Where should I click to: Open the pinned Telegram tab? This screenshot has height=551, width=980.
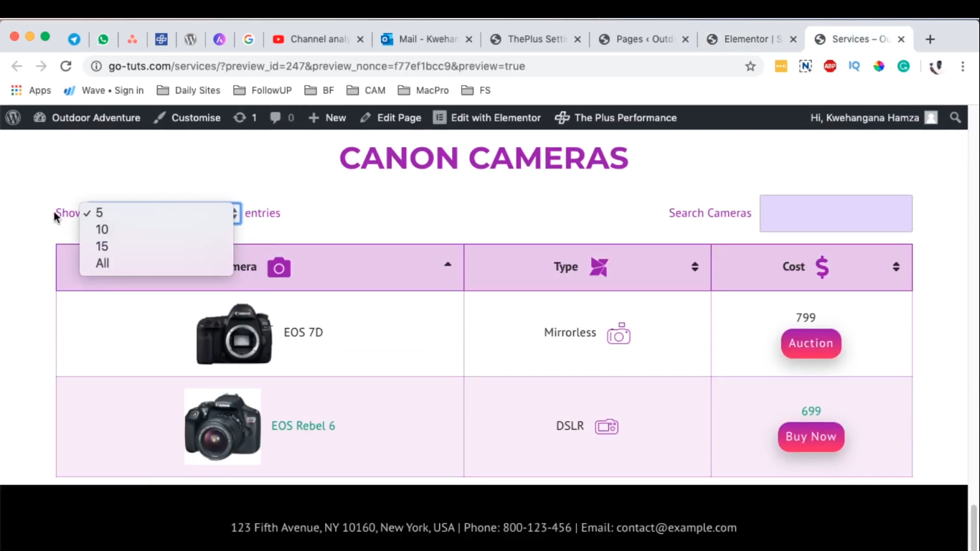click(x=74, y=39)
